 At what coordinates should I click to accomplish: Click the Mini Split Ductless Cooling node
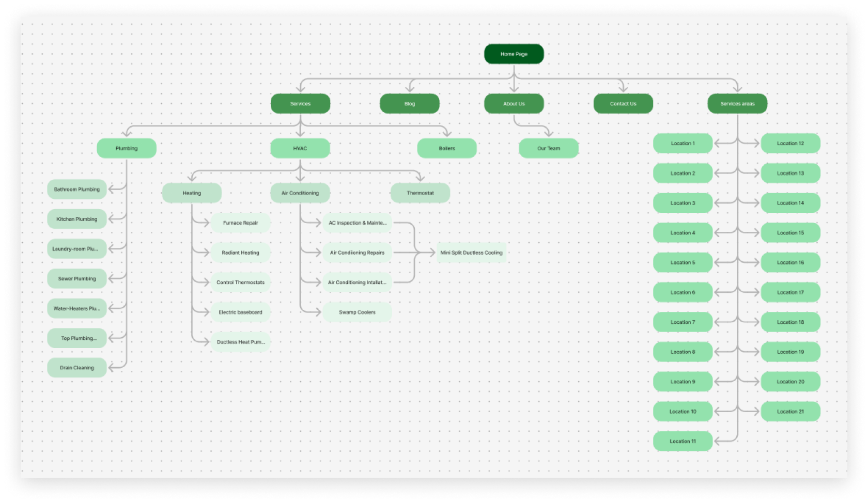point(471,253)
